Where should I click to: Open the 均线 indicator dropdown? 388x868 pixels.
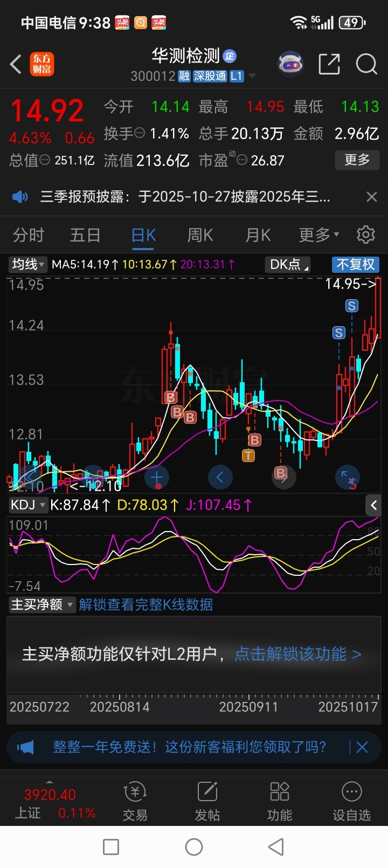click(28, 265)
